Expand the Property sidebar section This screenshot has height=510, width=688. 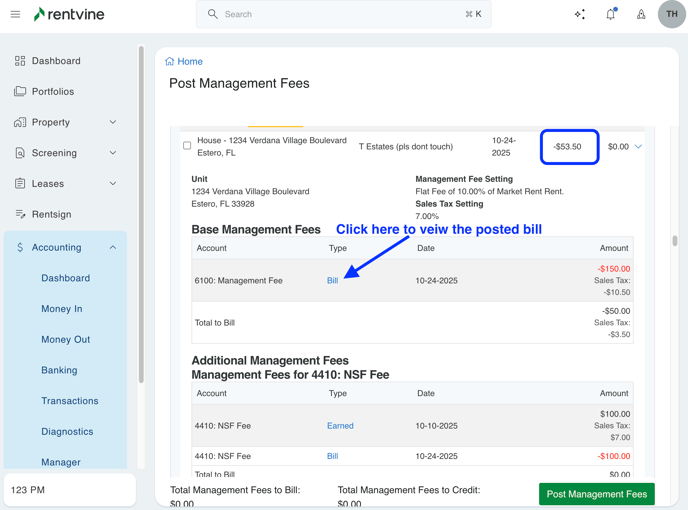(113, 122)
